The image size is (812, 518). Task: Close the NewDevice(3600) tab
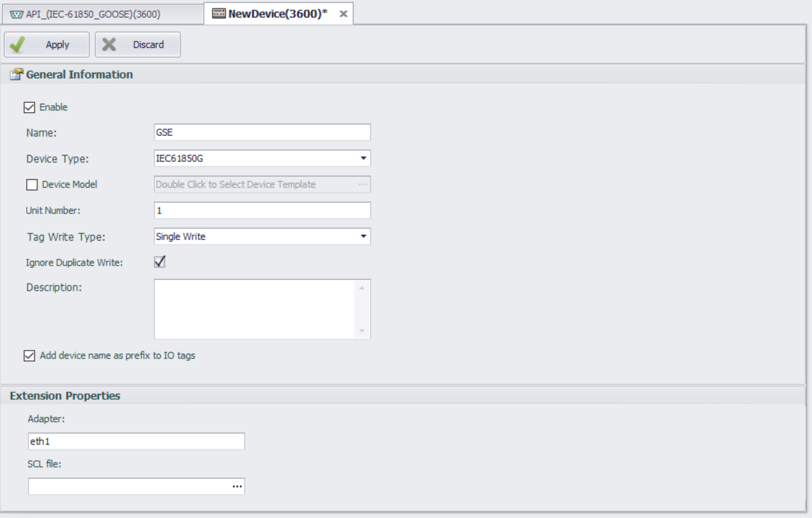point(343,14)
